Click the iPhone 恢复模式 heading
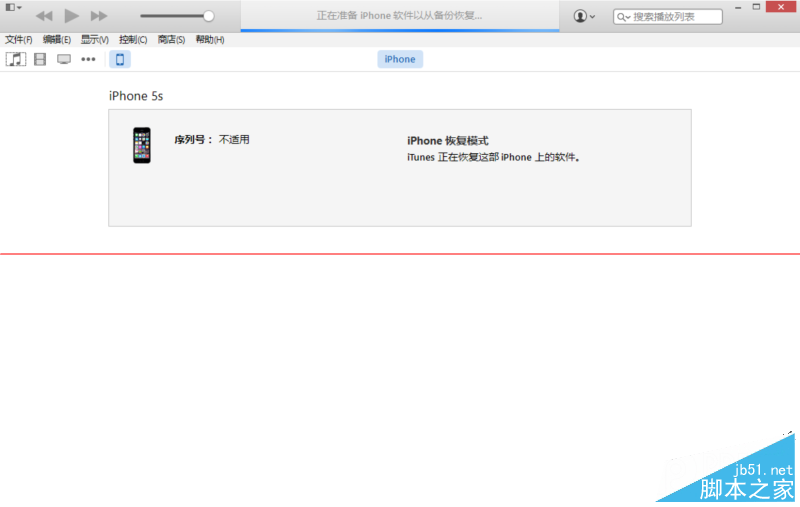The image size is (800, 507). point(447,141)
